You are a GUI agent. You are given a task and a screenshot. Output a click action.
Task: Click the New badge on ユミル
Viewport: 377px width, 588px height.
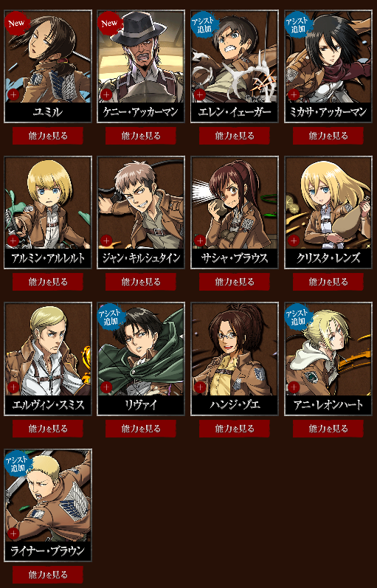[x=15, y=23]
